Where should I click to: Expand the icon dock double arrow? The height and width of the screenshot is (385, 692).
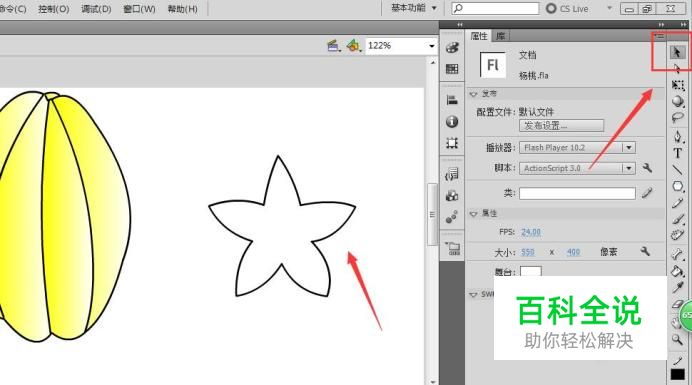(460, 25)
